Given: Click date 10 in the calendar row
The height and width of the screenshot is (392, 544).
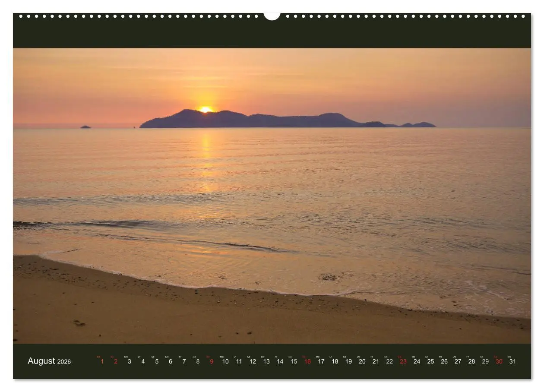Looking at the screenshot, I should 225,362.
